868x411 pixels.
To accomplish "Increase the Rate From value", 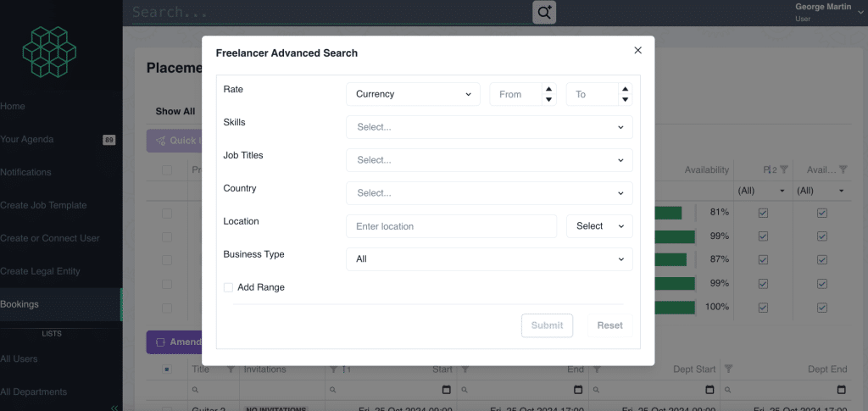I will (x=548, y=89).
